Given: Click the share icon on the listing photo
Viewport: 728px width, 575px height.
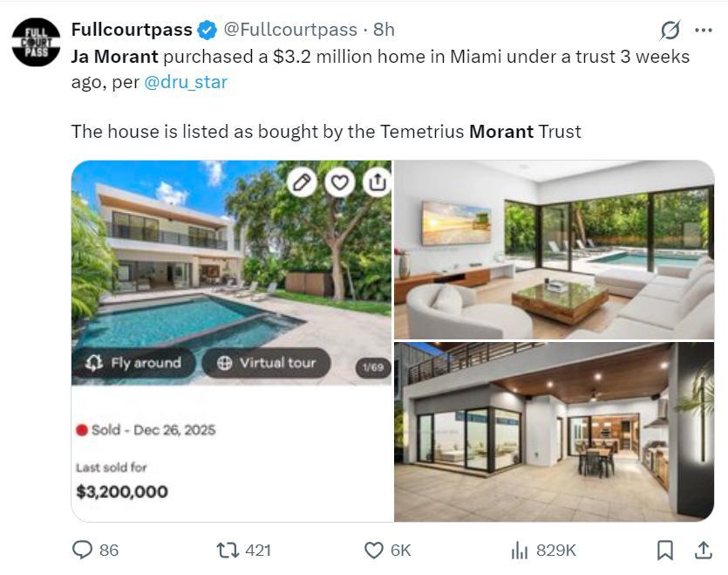Looking at the screenshot, I should (x=377, y=182).
